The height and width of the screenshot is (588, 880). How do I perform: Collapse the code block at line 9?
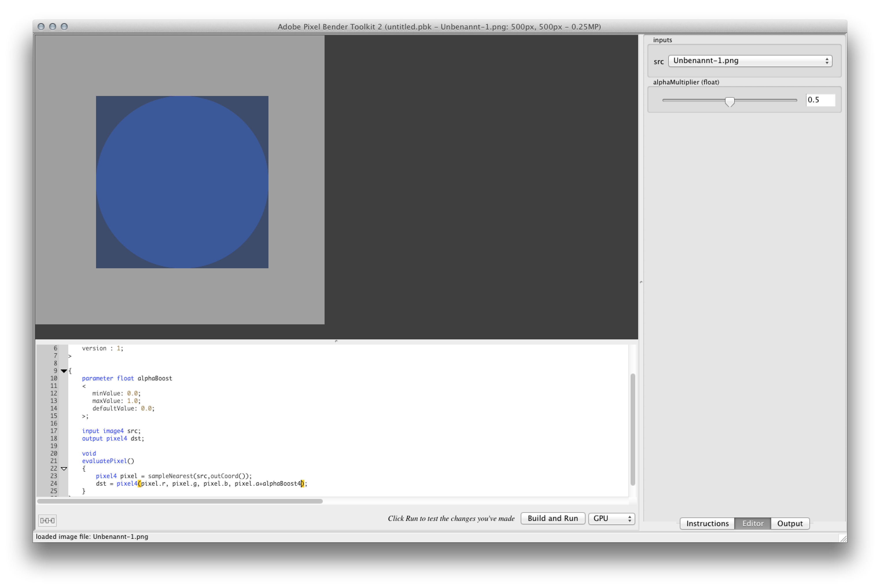(64, 371)
